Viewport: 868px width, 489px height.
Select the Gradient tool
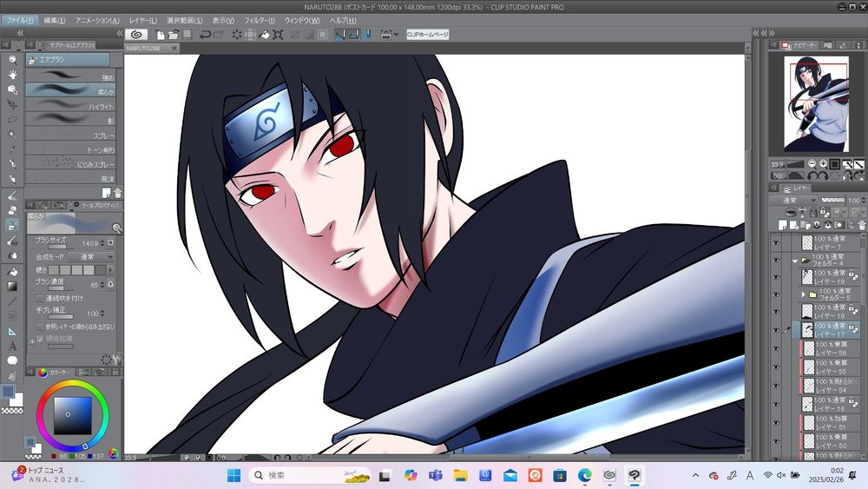tap(12, 287)
